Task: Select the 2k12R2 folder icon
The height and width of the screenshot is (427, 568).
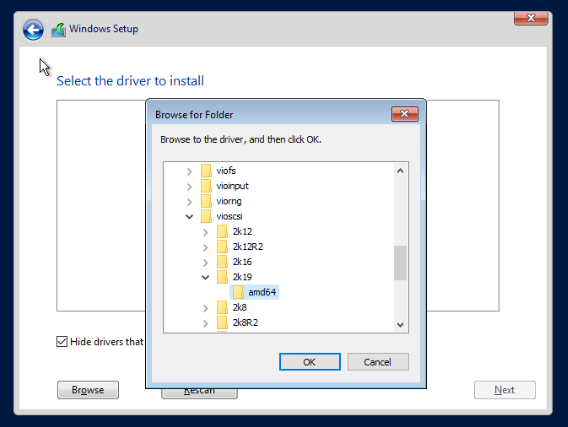Action: coord(222,247)
